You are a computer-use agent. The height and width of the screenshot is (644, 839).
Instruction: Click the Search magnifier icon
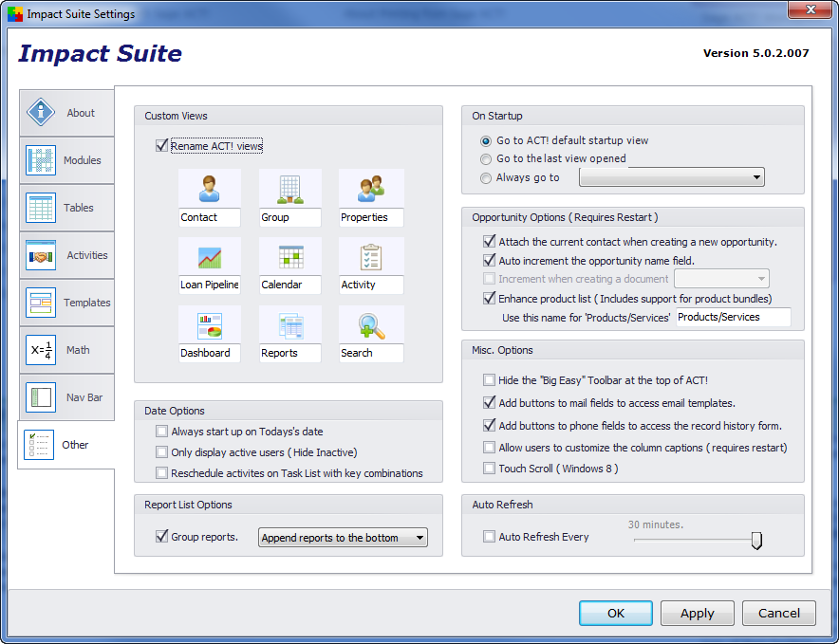point(372,325)
